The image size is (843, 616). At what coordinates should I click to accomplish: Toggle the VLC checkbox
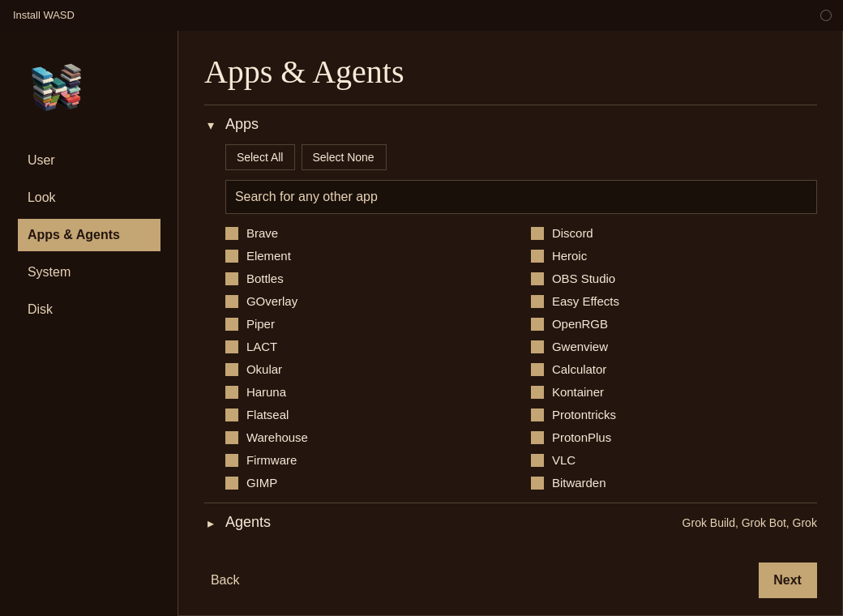coord(537,460)
